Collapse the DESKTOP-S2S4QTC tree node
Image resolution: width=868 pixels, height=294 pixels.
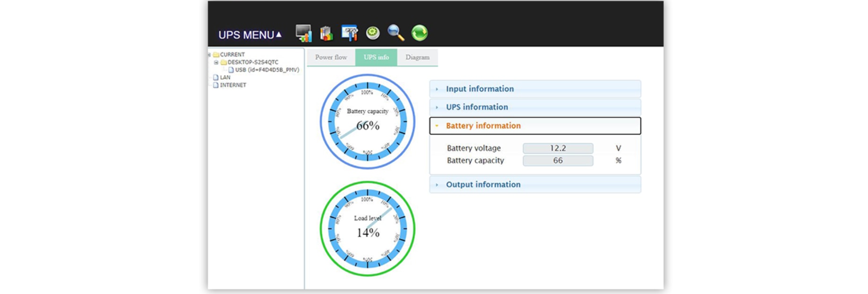point(216,62)
